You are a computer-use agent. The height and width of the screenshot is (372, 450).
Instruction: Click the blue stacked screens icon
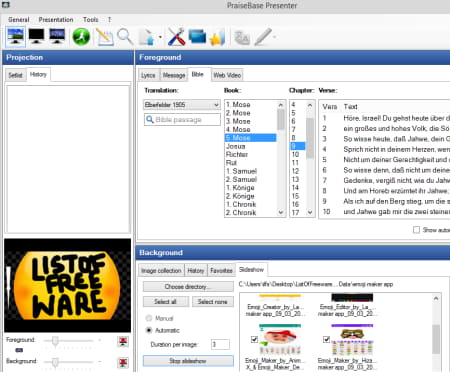pos(197,37)
